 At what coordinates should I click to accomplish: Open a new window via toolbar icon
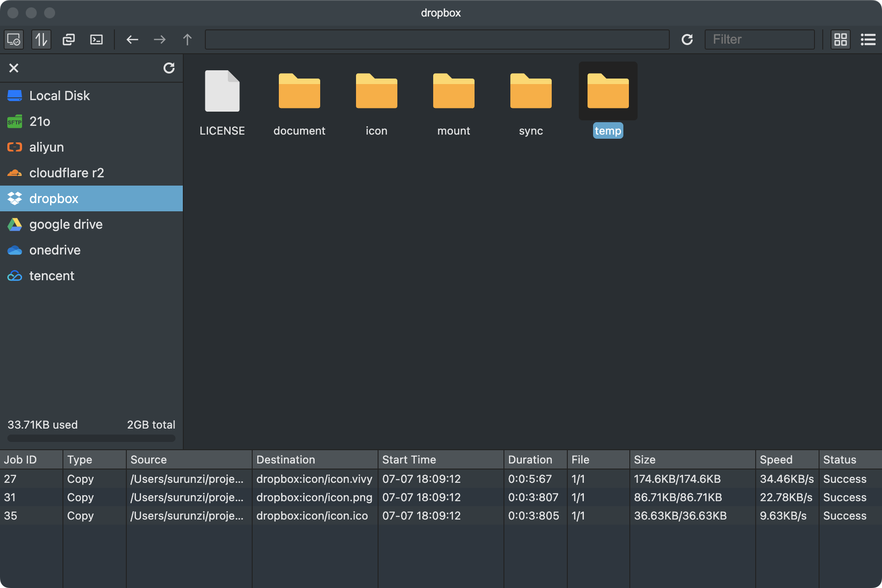tap(69, 40)
